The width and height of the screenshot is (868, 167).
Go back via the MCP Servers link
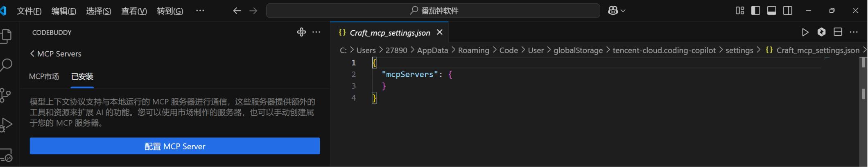pos(56,54)
